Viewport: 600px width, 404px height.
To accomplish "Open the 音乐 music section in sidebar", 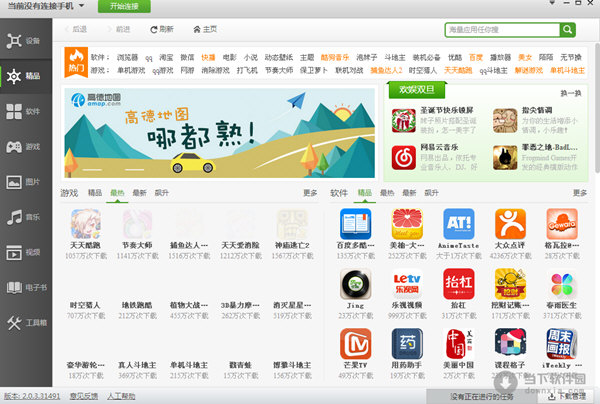I will pos(26,217).
